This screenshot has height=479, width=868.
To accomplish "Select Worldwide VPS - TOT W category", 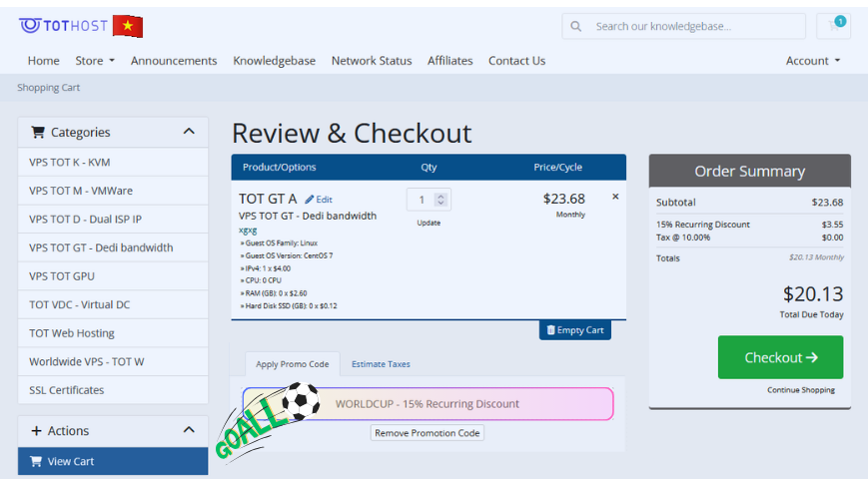I will coord(113,361).
